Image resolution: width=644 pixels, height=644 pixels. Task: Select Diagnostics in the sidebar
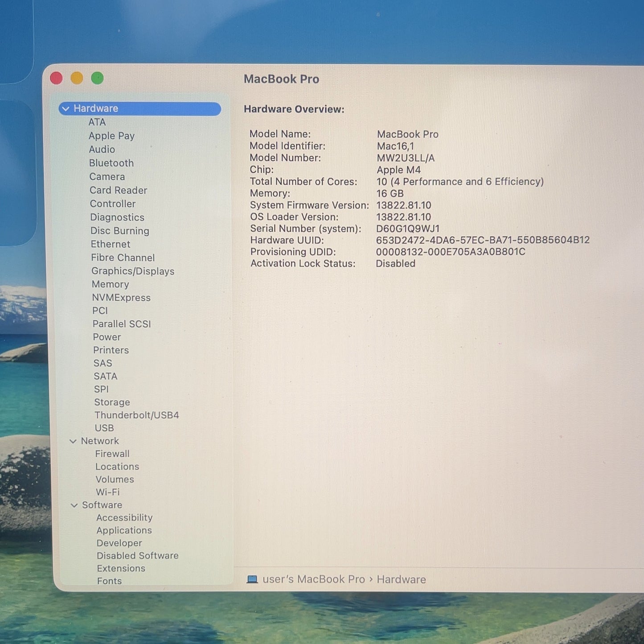[117, 217]
